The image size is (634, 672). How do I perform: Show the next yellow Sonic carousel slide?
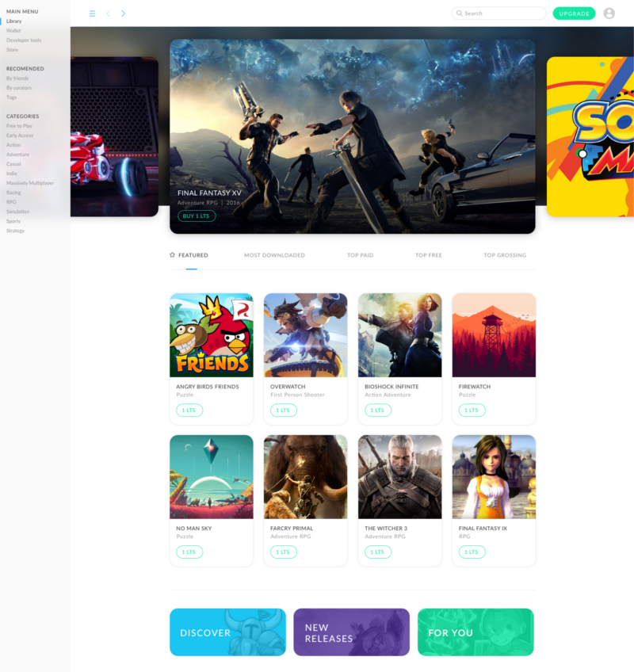pos(590,137)
